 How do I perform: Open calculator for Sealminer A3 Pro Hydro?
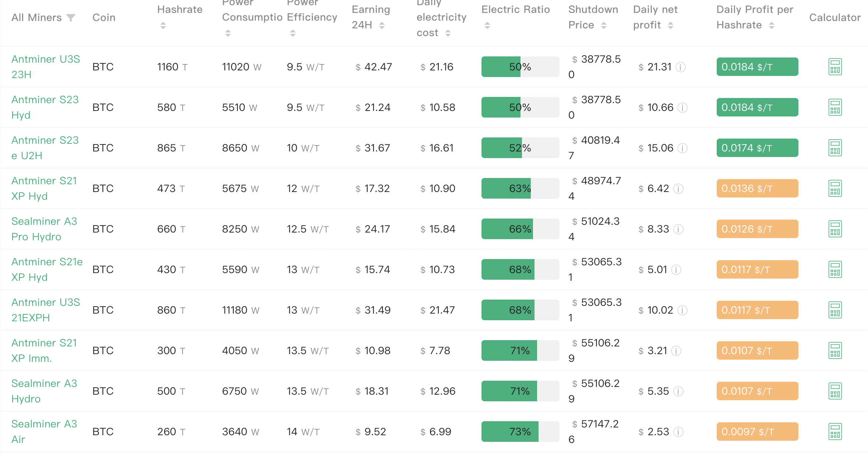point(835,229)
